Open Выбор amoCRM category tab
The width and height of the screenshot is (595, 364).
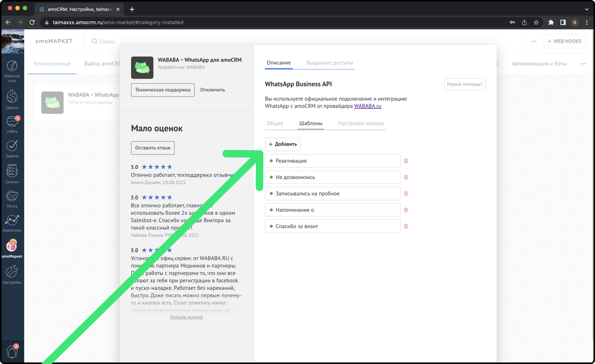coord(102,64)
